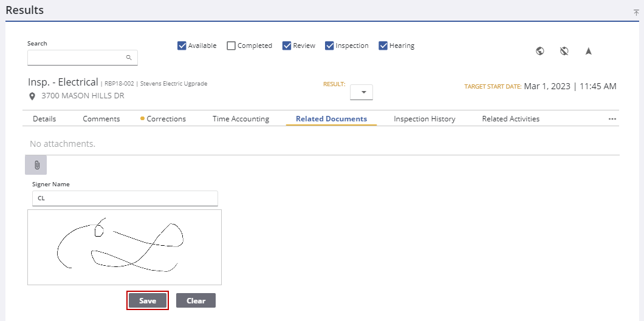Uncheck the Inspection filter checkbox
Viewport: 644px width, 321px height.
coord(329,46)
